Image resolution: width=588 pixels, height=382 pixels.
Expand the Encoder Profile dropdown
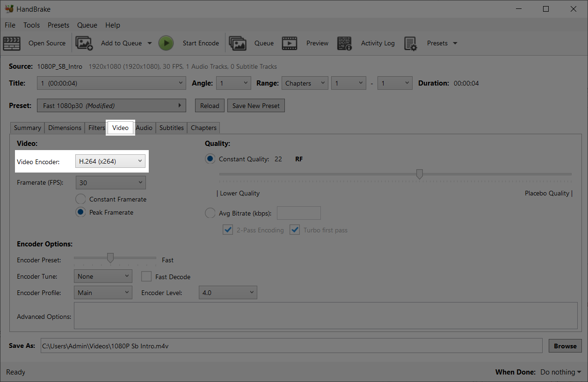[103, 293]
